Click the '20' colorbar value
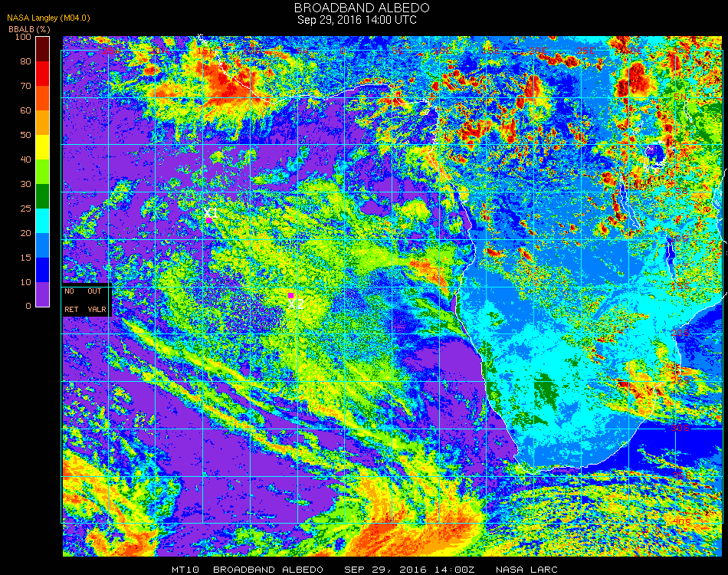728x575 pixels. tap(25, 233)
